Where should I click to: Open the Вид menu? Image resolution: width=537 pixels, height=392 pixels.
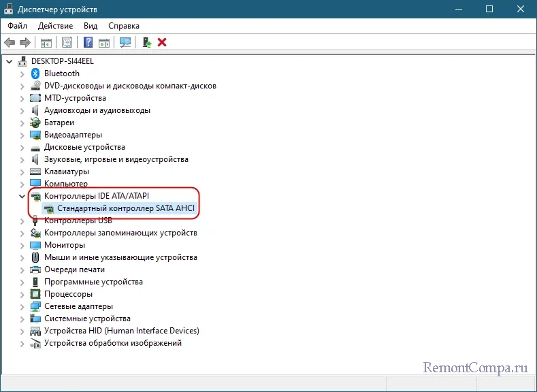pos(91,26)
